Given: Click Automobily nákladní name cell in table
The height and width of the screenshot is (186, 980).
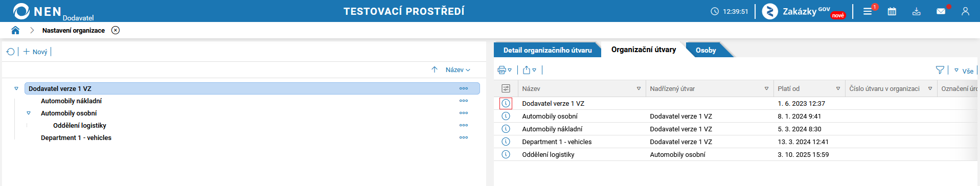Looking at the screenshot, I should click(x=552, y=129).
